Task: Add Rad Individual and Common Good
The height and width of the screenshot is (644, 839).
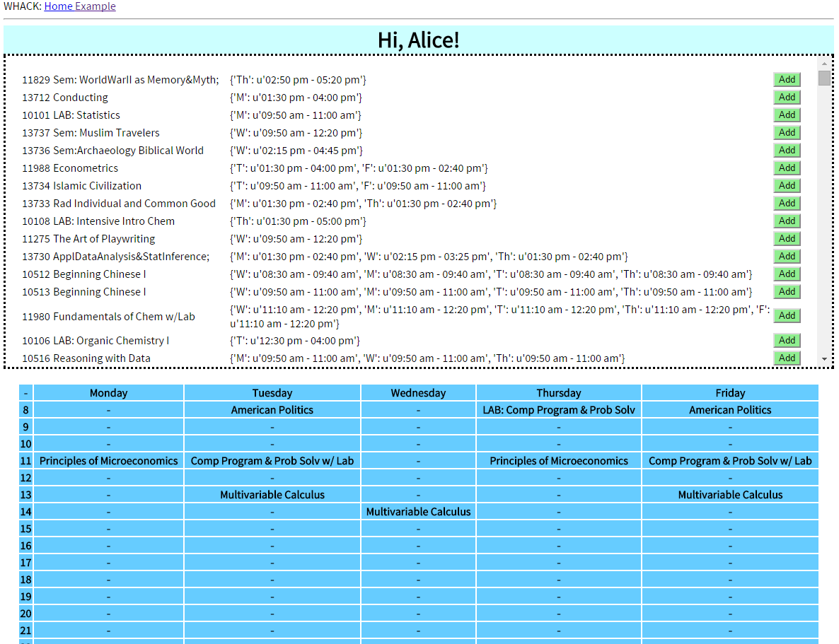Action: pos(787,204)
